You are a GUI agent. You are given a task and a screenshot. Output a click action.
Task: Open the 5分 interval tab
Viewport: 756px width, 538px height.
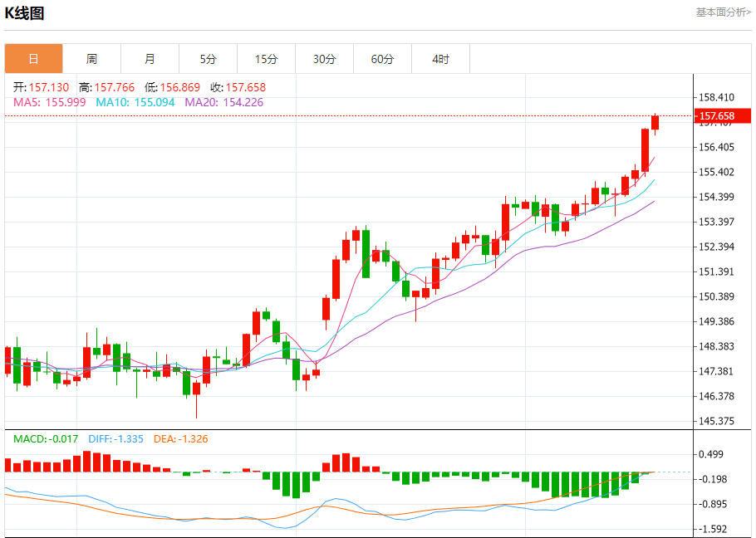coord(209,59)
